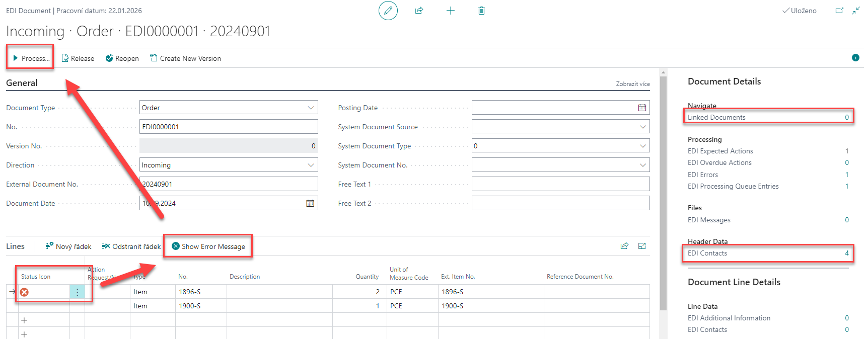Image resolution: width=868 pixels, height=339 pixels.
Task: Click the Free Text 1 field
Action: pos(560,184)
